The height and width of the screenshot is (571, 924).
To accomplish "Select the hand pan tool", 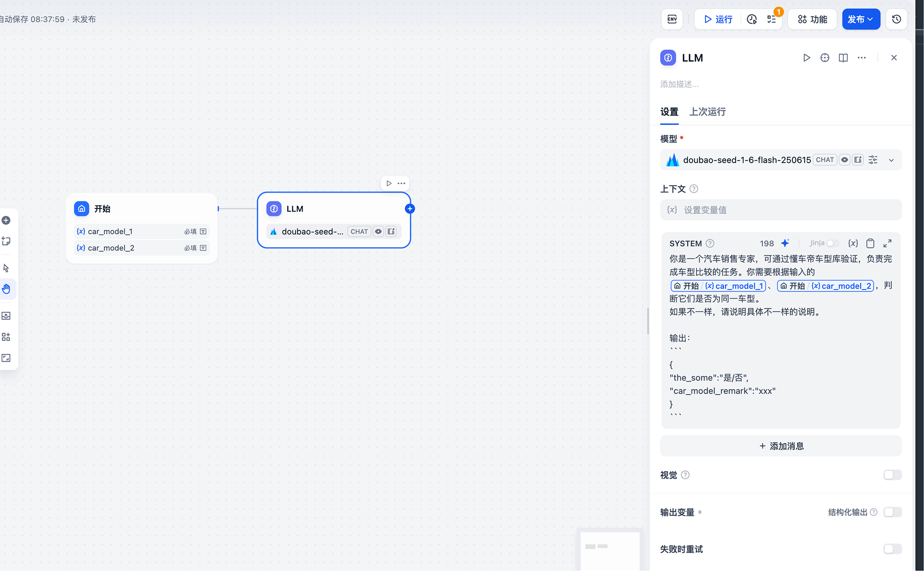I will (6, 289).
